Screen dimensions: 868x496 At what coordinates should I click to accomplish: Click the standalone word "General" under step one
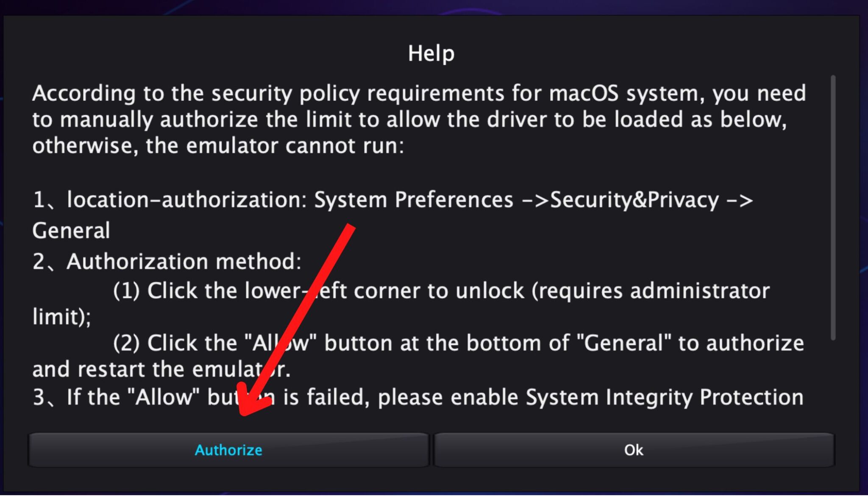(x=71, y=231)
